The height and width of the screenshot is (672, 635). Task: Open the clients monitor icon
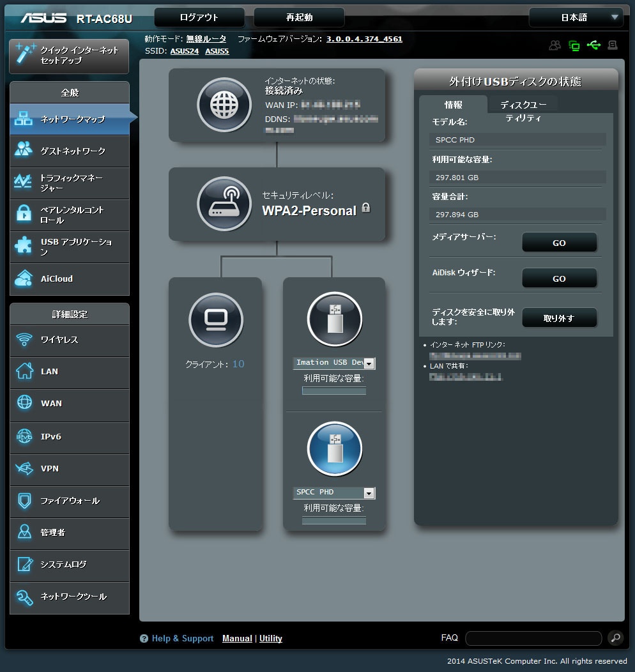[x=216, y=319]
